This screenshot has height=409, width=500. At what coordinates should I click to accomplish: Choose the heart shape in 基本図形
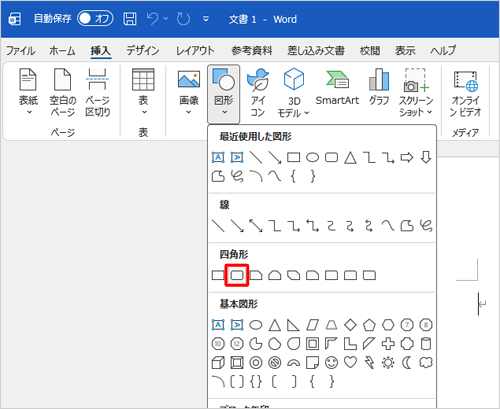pyautogui.click(x=350, y=362)
